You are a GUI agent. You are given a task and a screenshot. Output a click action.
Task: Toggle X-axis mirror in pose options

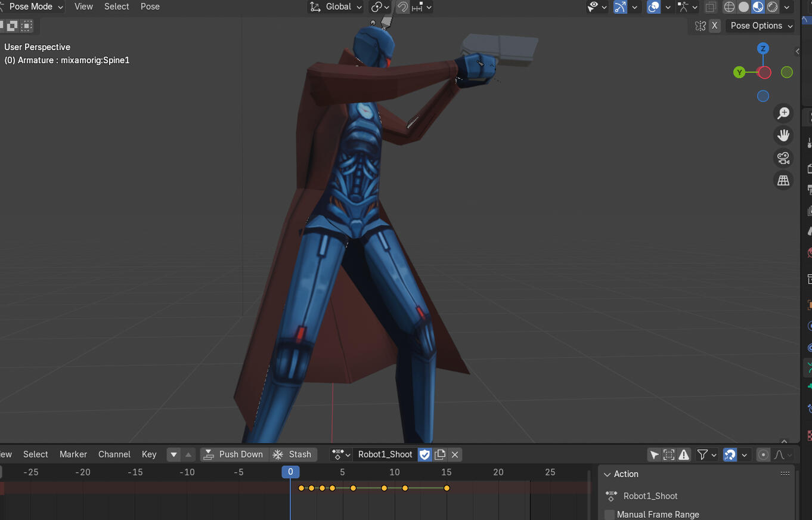[714, 26]
